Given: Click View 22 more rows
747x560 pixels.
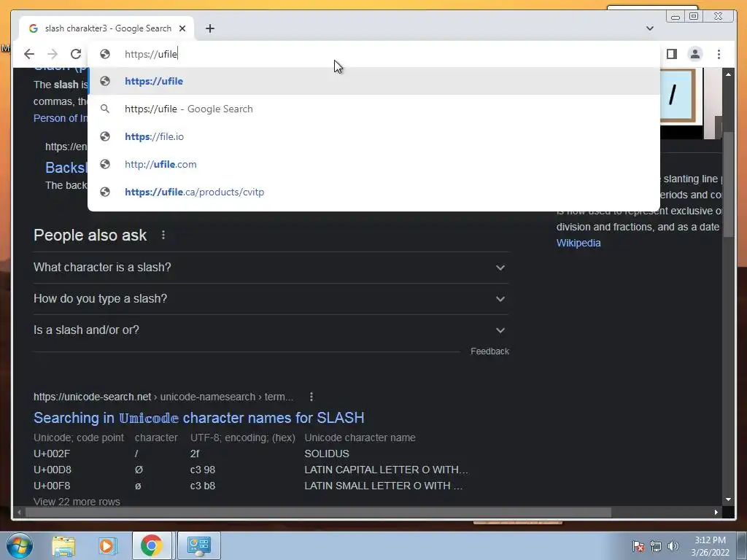Looking at the screenshot, I should coord(77,502).
